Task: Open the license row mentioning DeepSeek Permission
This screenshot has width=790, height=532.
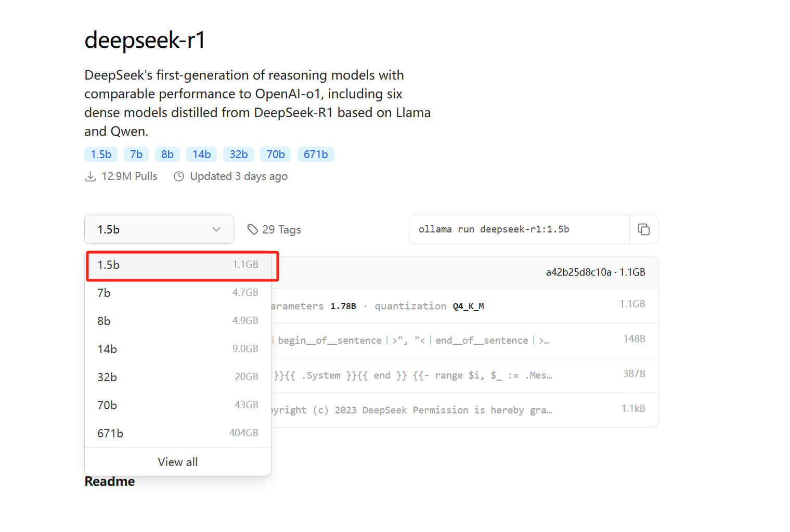Action: [x=464, y=410]
